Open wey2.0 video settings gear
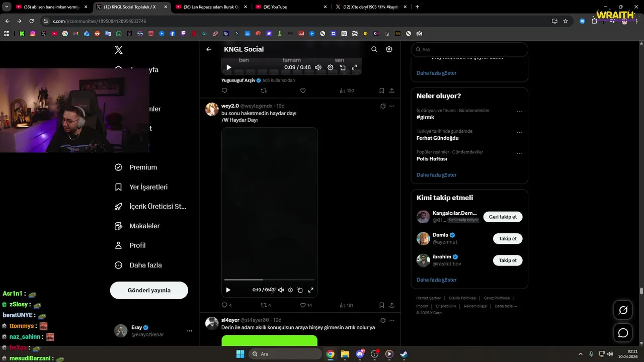 [x=290, y=290]
